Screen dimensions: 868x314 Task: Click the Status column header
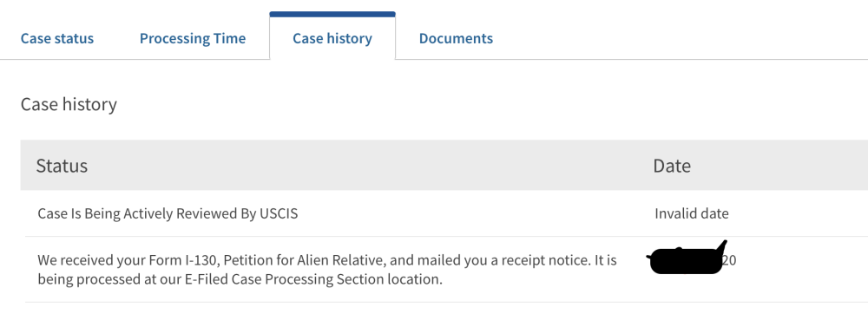[62, 166]
